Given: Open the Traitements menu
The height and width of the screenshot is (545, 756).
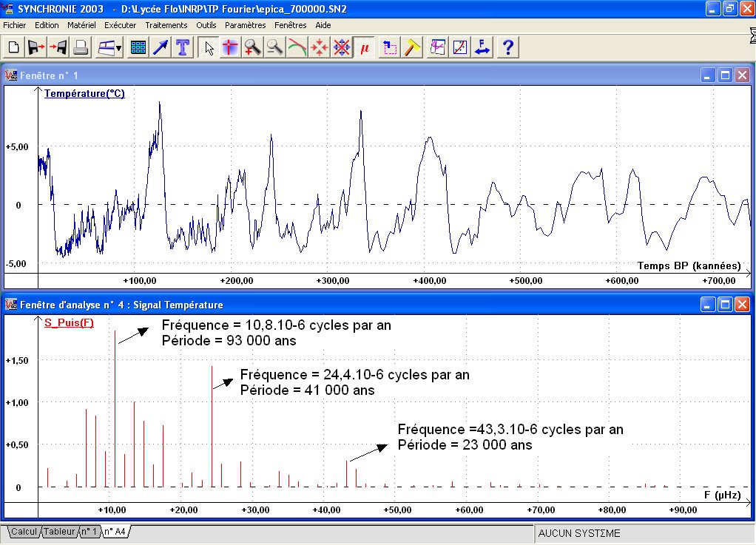Looking at the screenshot, I should pyautogui.click(x=166, y=24).
